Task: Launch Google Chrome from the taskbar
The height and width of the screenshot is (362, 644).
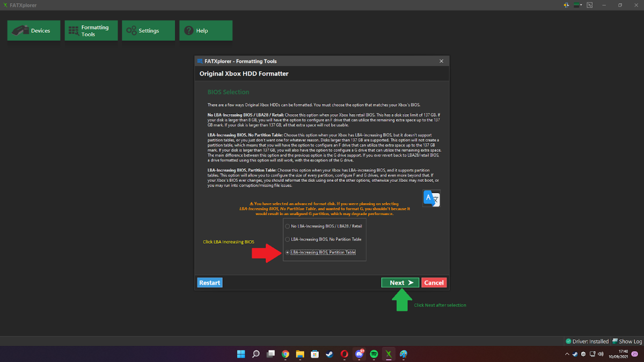Action: click(x=286, y=354)
